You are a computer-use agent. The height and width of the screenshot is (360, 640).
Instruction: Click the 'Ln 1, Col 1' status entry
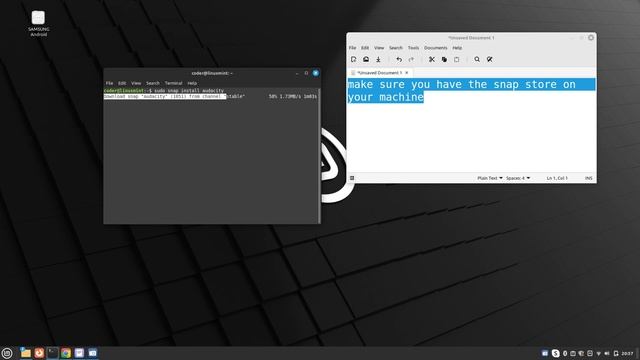(557, 178)
